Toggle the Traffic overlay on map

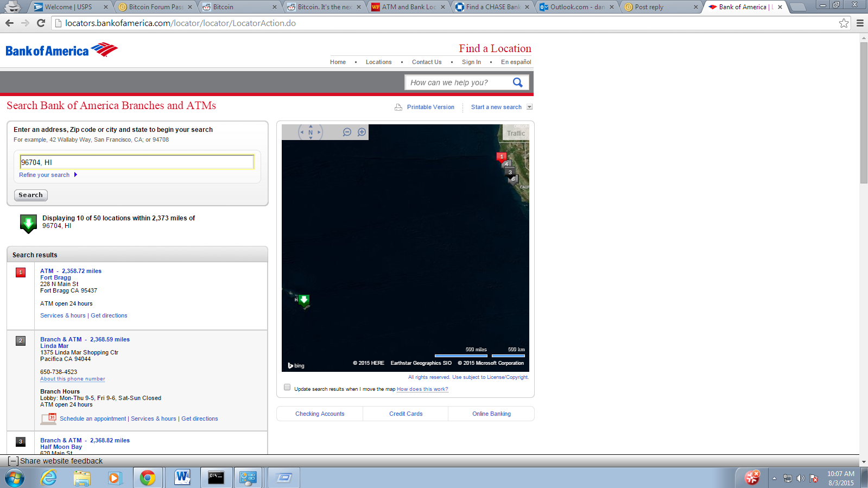[516, 133]
